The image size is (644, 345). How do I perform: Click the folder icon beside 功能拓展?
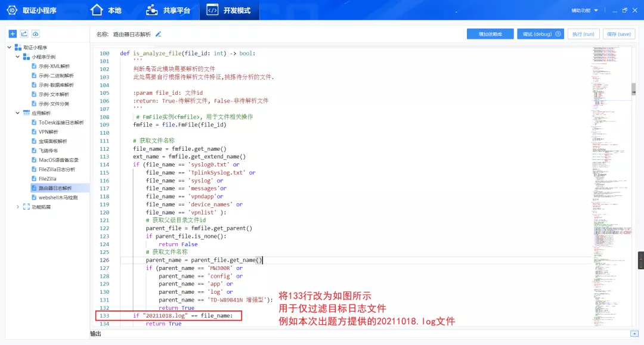(x=26, y=207)
